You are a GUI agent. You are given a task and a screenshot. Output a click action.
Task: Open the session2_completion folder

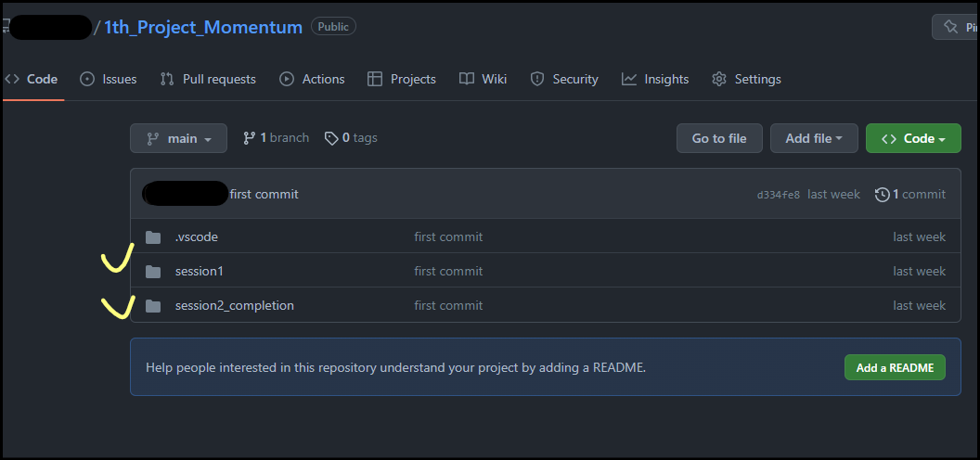coord(235,306)
